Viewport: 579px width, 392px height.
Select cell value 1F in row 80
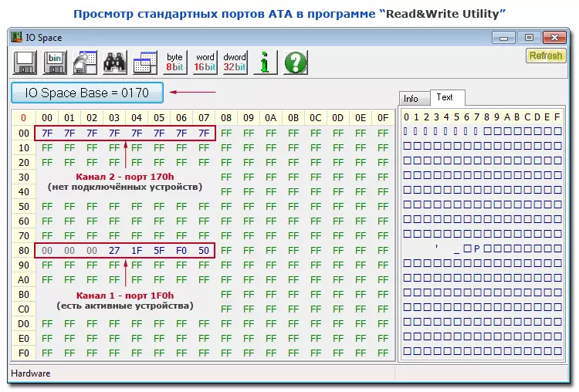point(137,251)
